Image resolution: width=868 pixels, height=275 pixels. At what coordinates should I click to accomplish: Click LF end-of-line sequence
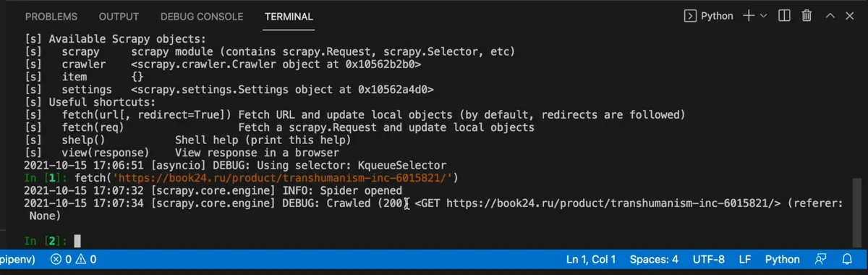point(744,259)
